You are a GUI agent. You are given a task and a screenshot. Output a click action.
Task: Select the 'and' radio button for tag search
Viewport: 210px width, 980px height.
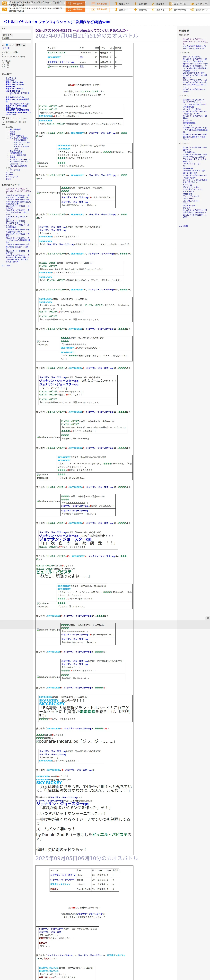[x=7, y=45]
